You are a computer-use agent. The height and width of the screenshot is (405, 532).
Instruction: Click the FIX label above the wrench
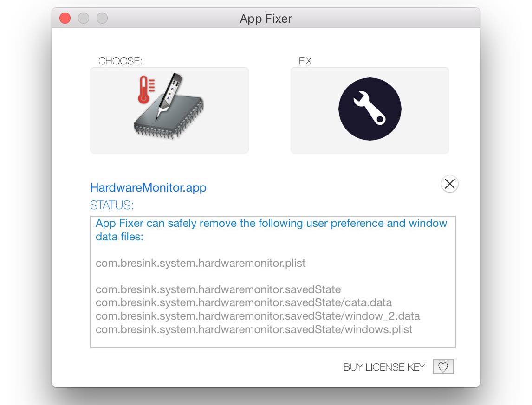tap(305, 61)
